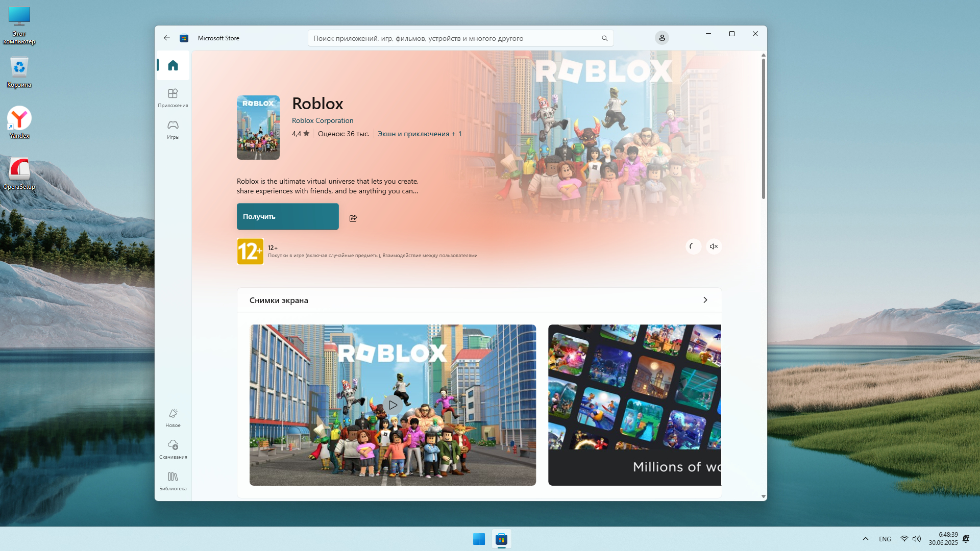Viewport: 980px width, 551px height.
Task: Open the Roblox Corporation publisher link
Action: 322,120
